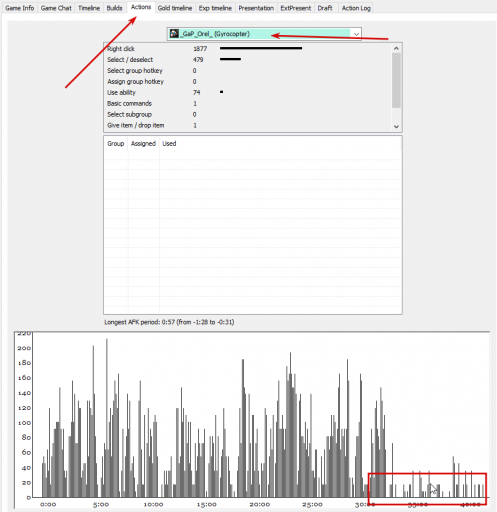Select the Give item / drop item row
The height and width of the screenshot is (512, 497).
[248, 125]
